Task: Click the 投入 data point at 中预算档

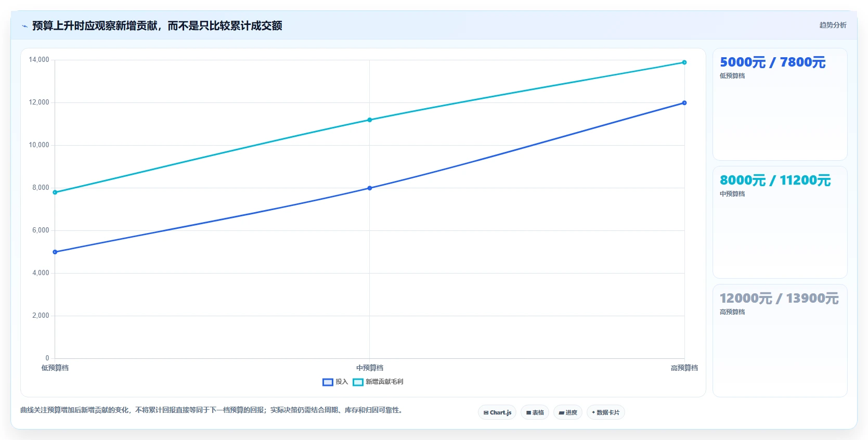Action: [x=370, y=188]
